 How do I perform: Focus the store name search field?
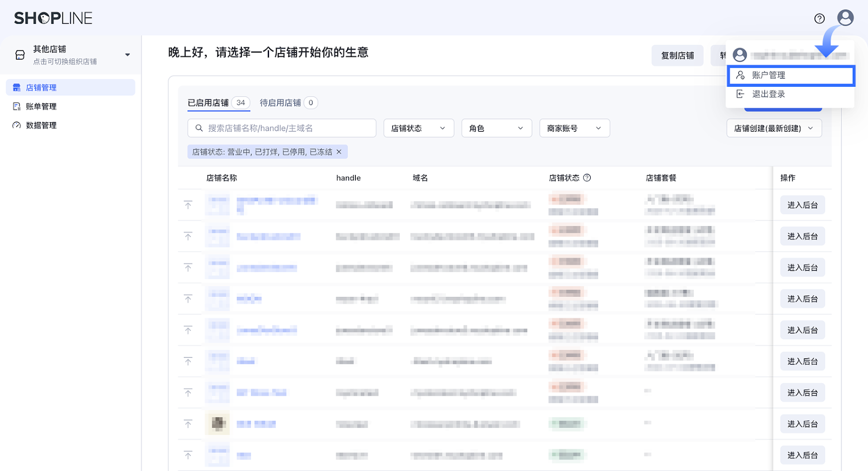click(x=288, y=128)
